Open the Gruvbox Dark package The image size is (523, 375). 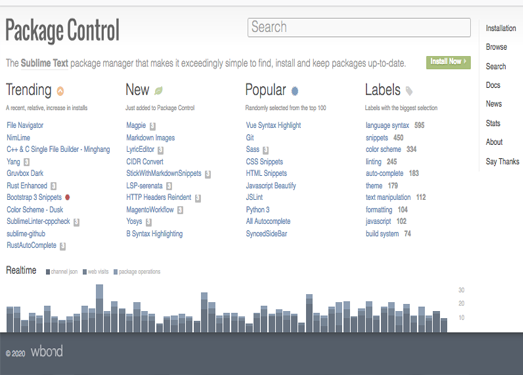[25, 173]
